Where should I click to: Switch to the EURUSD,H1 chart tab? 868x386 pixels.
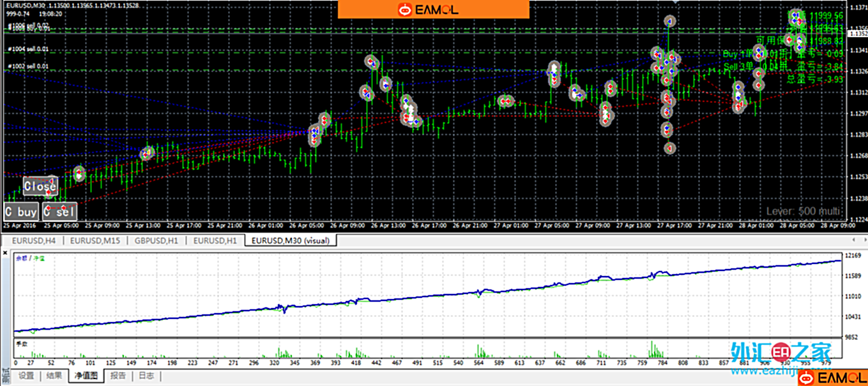[215, 240]
